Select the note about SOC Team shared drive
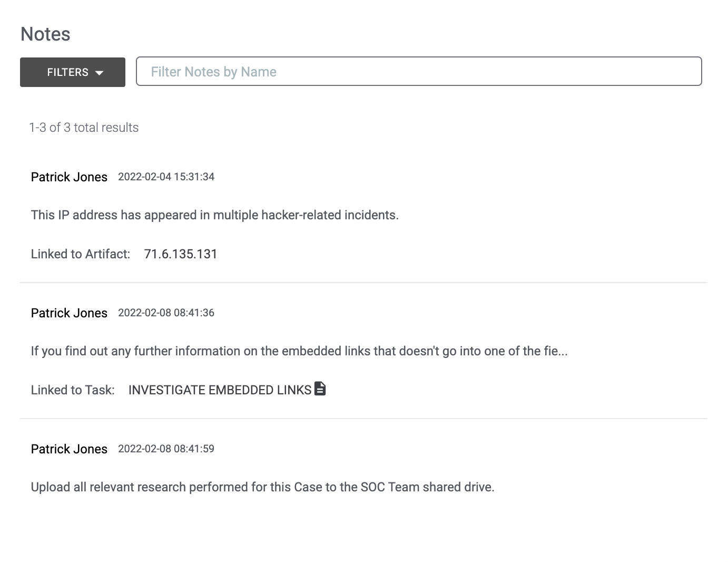This screenshot has width=728, height=562. (x=262, y=487)
